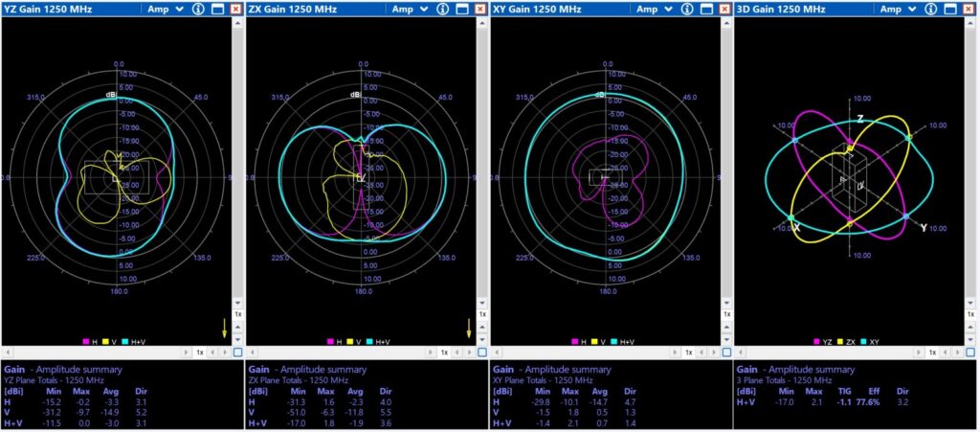
Task: Select H row minimum -29.8 in XY summary
Action: coord(542,402)
